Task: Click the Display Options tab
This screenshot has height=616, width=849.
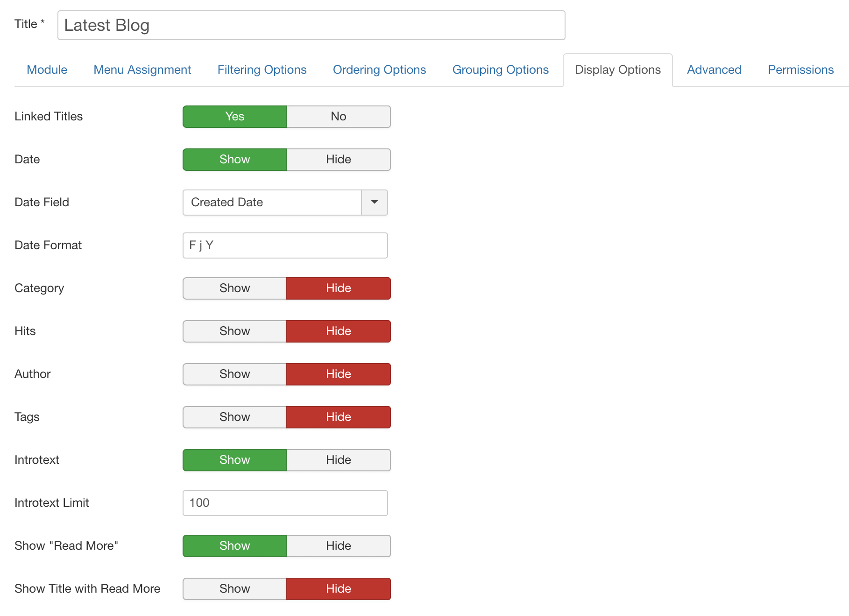Action: point(618,70)
